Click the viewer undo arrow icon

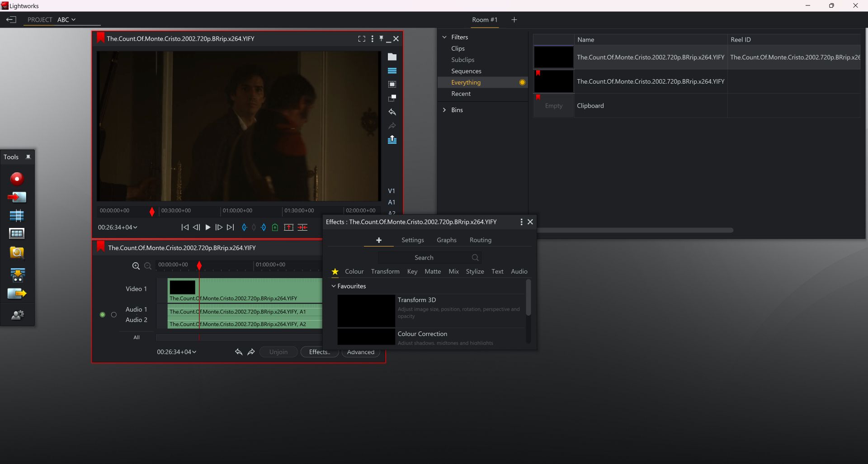(392, 112)
